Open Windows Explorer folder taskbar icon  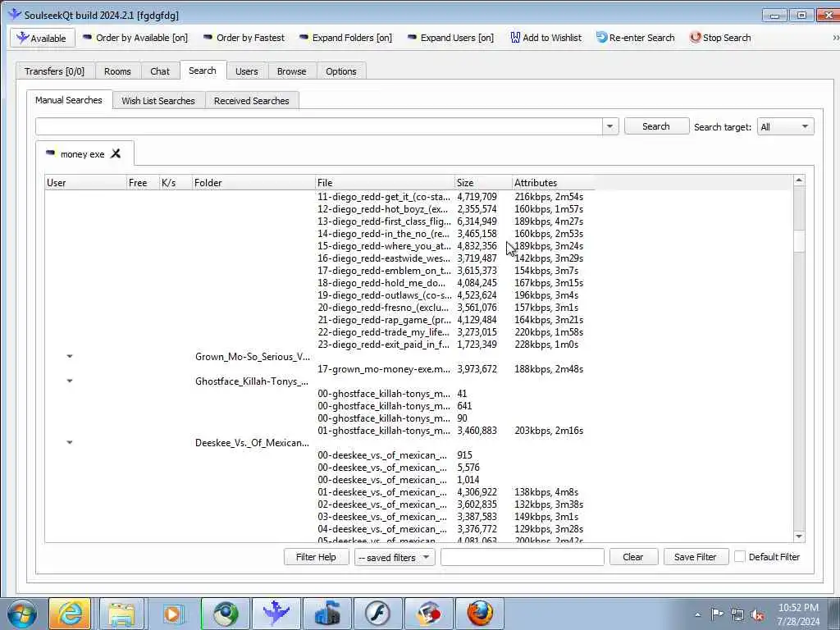121,614
